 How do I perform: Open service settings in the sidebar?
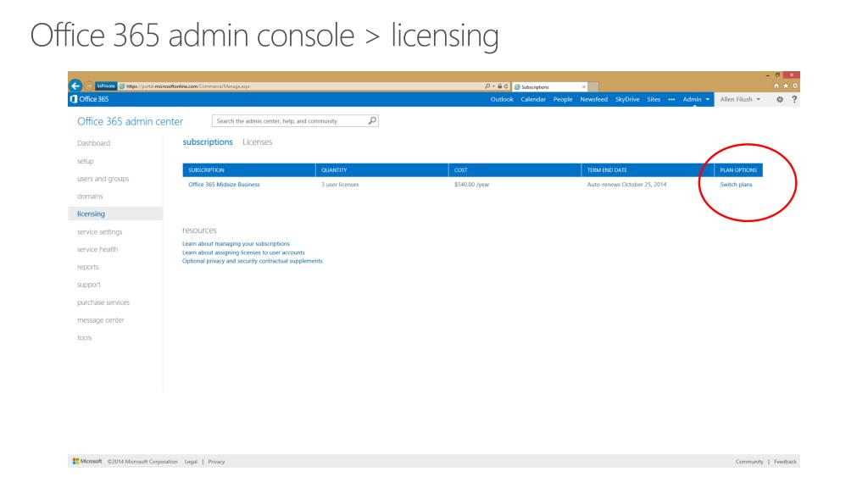coord(100,232)
